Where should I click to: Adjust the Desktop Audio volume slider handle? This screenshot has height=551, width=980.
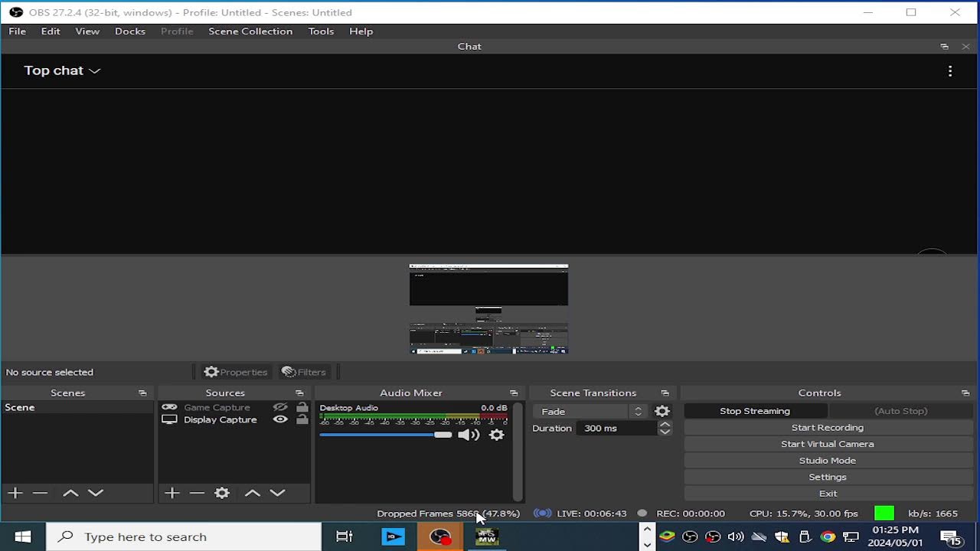(443, 435)
